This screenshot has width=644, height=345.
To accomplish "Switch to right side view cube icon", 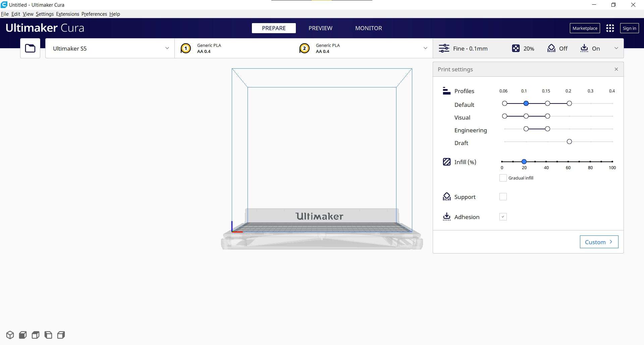I will click(61, 335).
